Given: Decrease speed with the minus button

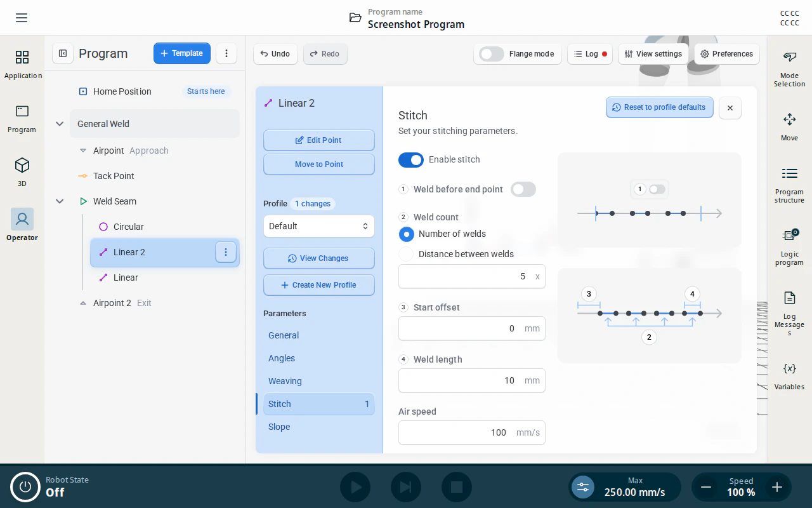Looking at the screenshot, I should click(705, 487).
